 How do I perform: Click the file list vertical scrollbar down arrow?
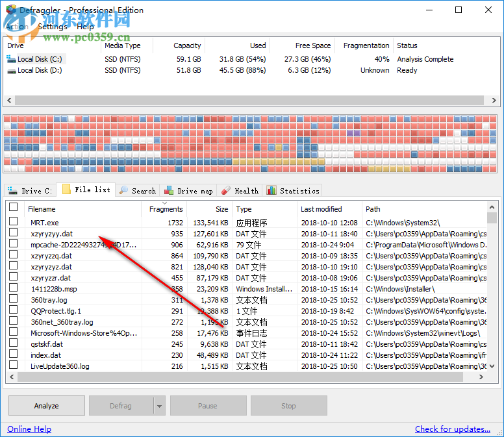(x=492, y=366)
